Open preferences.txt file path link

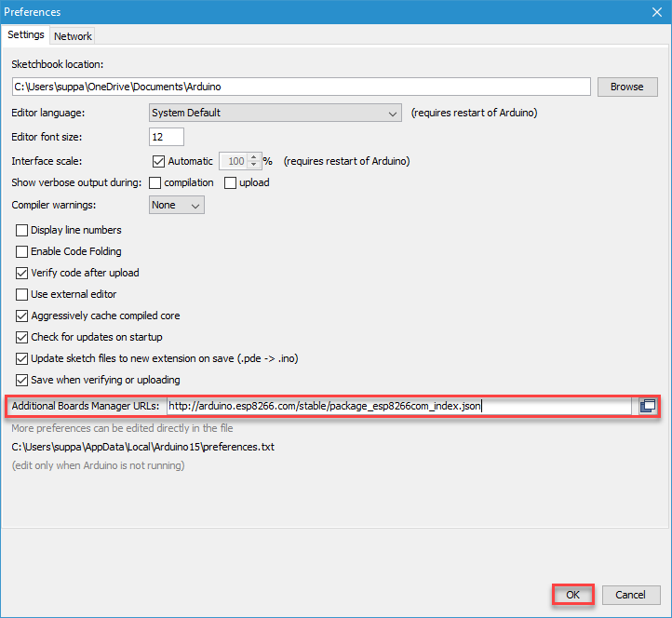[x=142, y=447]
